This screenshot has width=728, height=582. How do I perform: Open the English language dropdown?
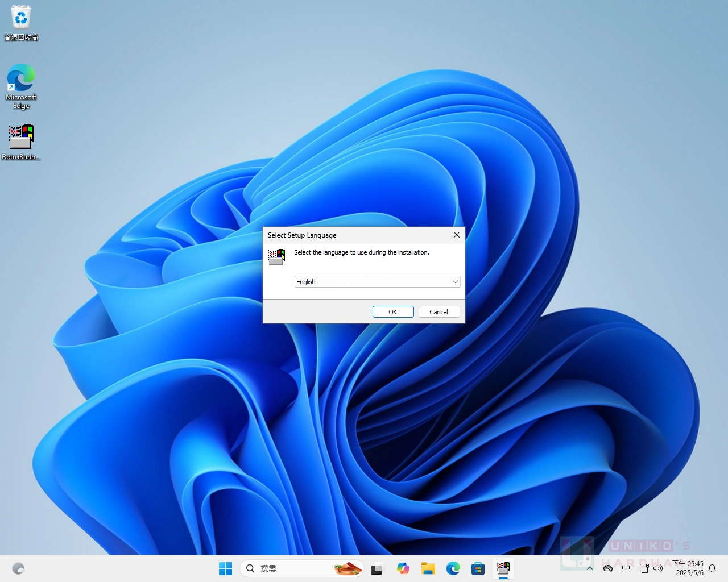[x=377, y=282]
